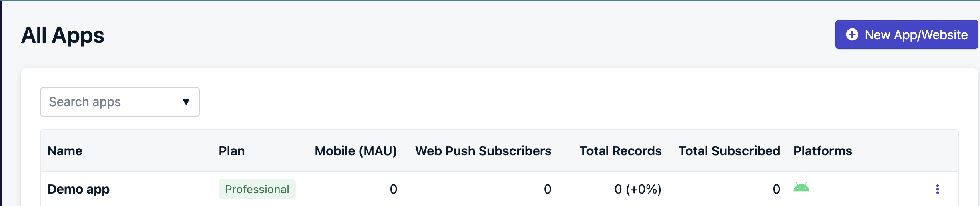Click the Total Subscribed column header

coord(729,151)
